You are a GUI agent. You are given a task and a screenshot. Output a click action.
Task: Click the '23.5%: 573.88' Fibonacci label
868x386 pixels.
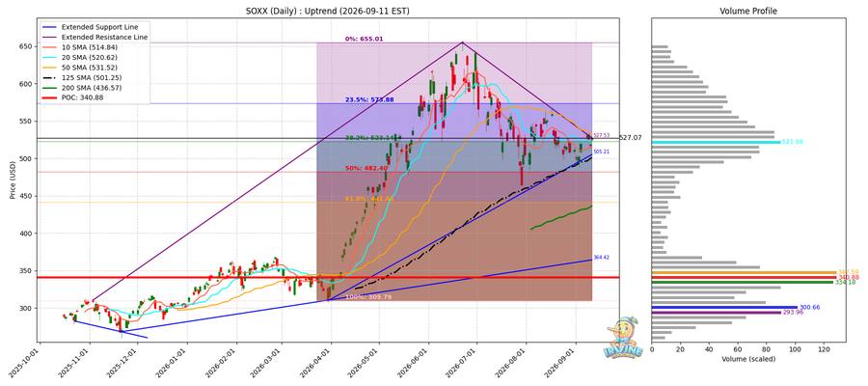tap(368, 99)
